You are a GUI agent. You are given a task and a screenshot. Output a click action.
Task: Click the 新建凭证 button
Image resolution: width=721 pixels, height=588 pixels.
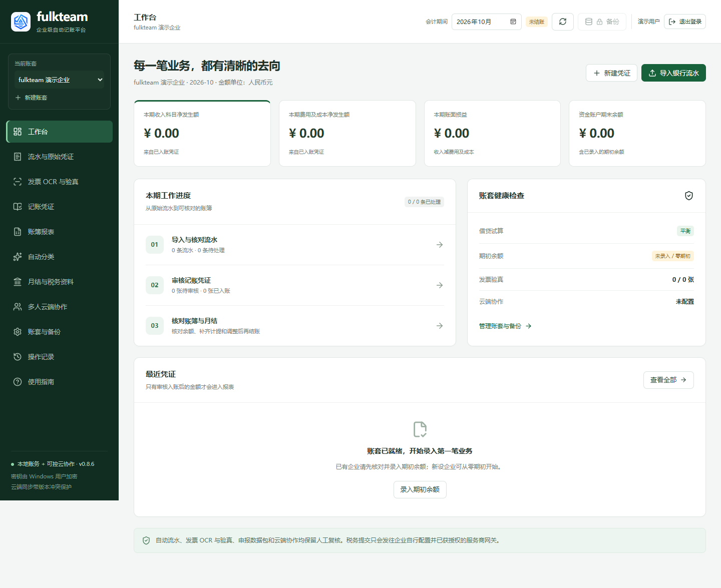[x=612, y=73]
